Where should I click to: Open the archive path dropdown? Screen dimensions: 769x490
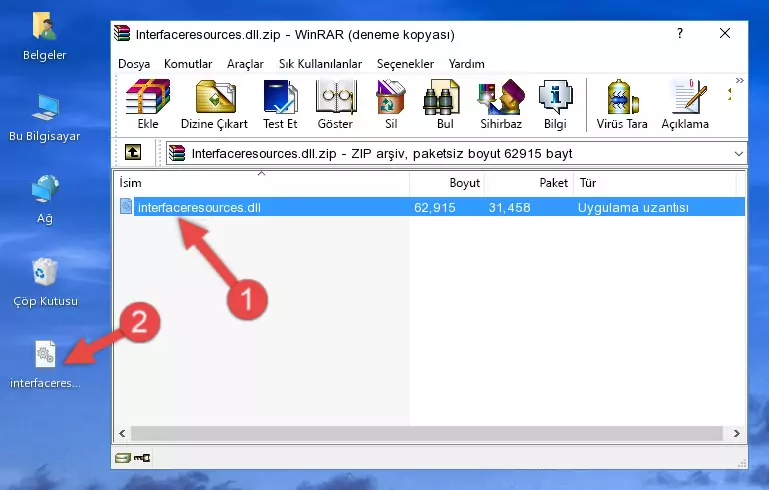739,154
